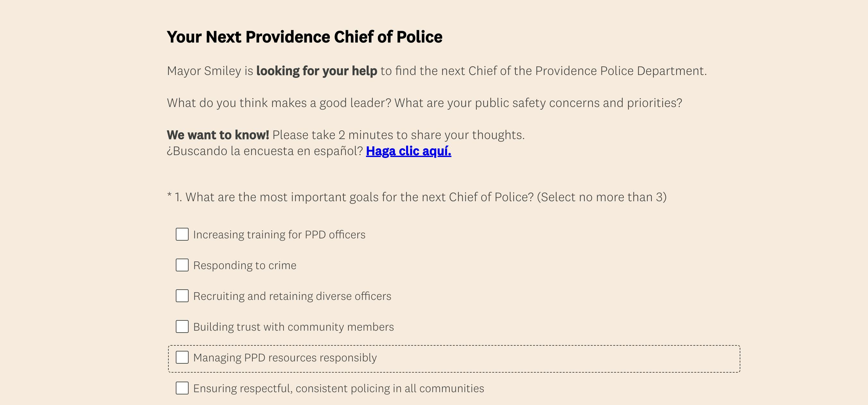Tick the 'Responding to crime' checkbox
868x405 pixels.
[x=182, y=265]
